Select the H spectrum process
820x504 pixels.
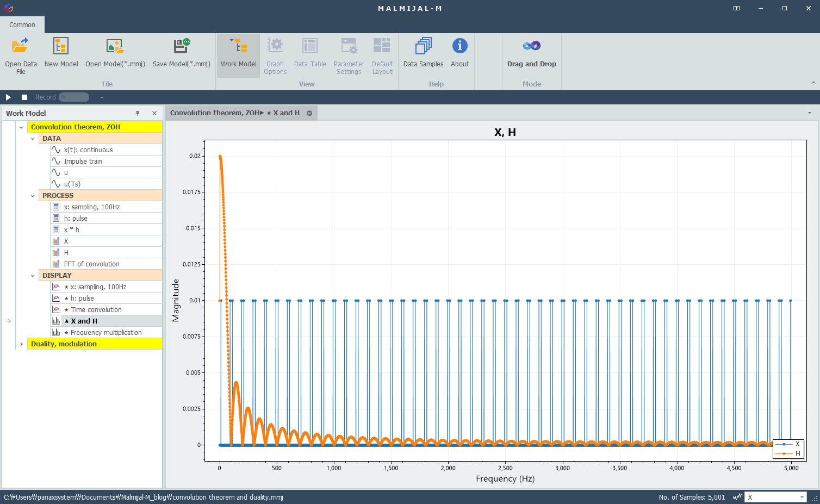(106, 252)
